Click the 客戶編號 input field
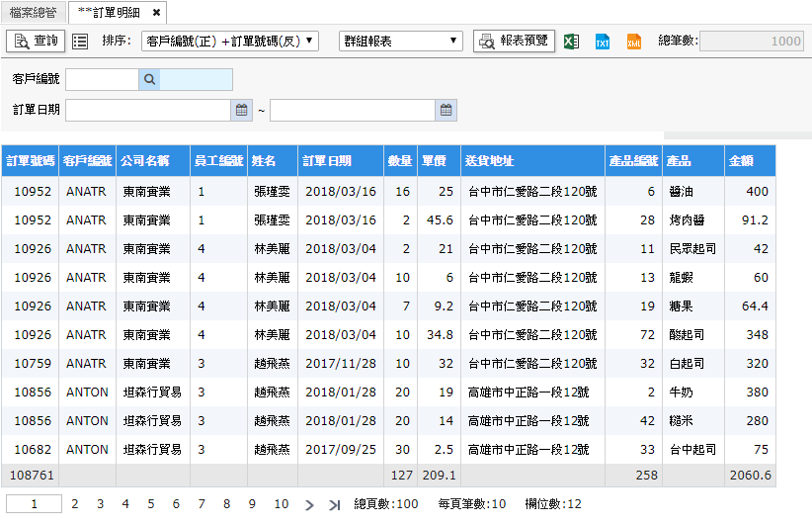 click(102, 79)
